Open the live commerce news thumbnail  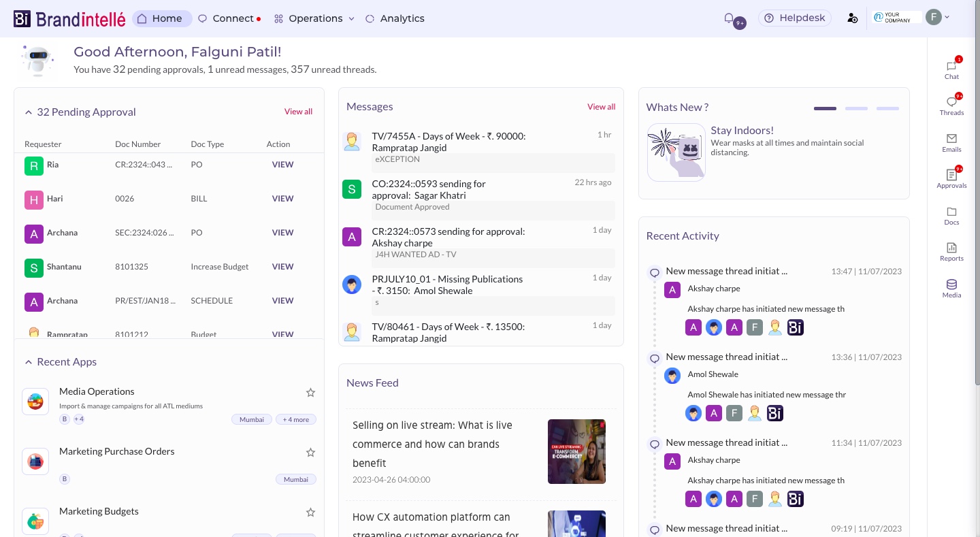(x=576, y=451)
